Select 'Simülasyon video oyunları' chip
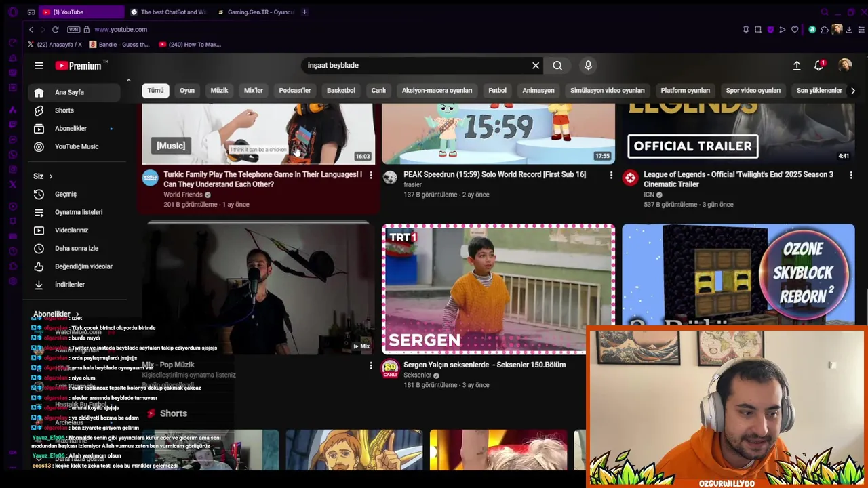The width and height of the screenshot is (868, 488). 608,91
